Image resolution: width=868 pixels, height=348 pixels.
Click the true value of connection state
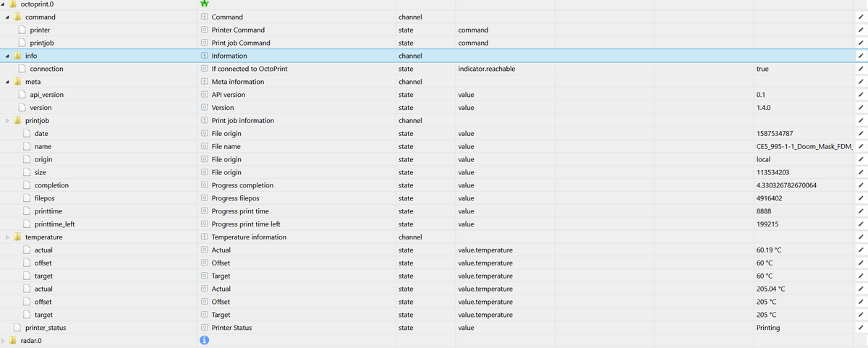pyautogui.click(x=762, y=69)
